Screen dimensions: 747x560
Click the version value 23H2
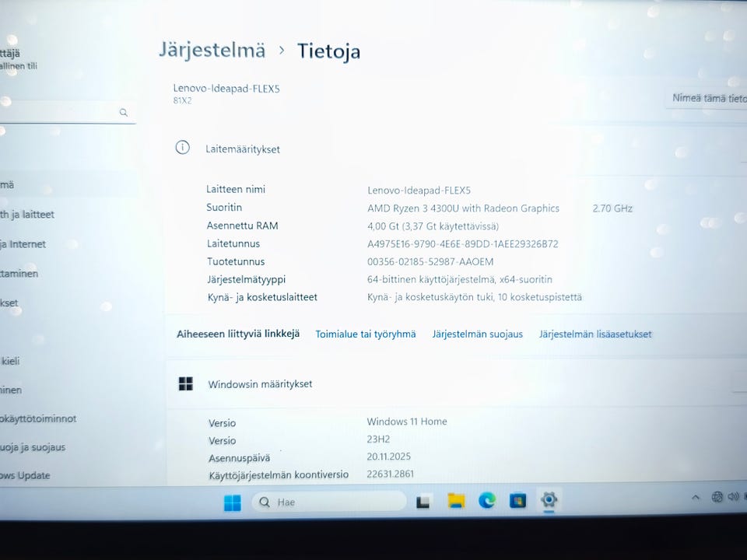tap(378, 439)
